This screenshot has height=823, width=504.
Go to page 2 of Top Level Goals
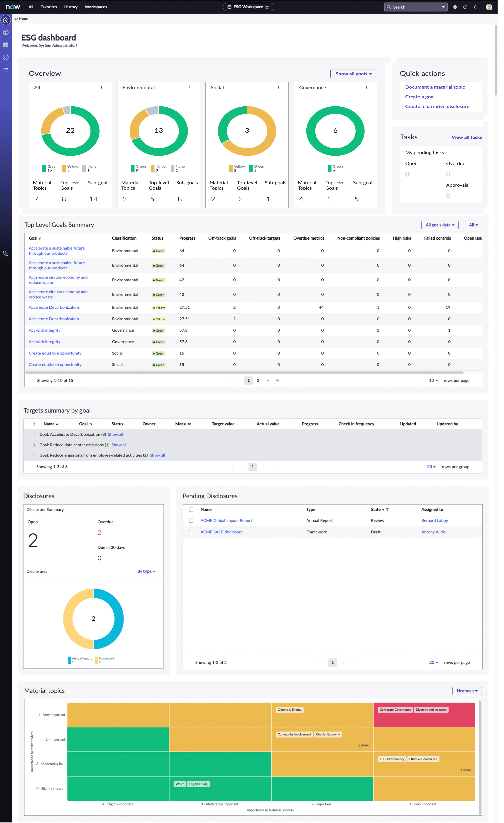[258, 380]
